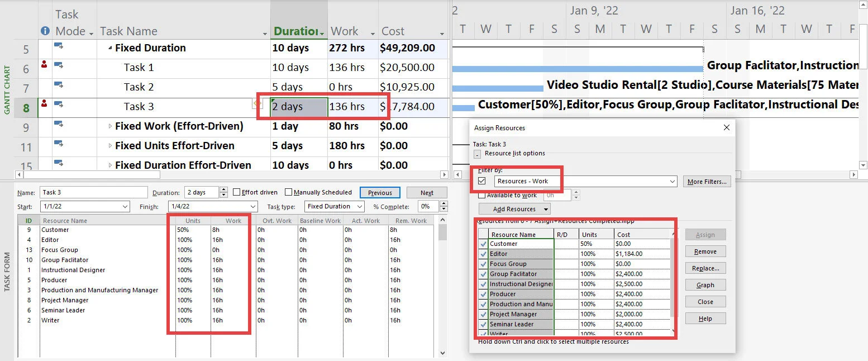Screen dimensions: 868x361
Task: Click checkmark beside Producer in Assign Resources
Action: 483,294
